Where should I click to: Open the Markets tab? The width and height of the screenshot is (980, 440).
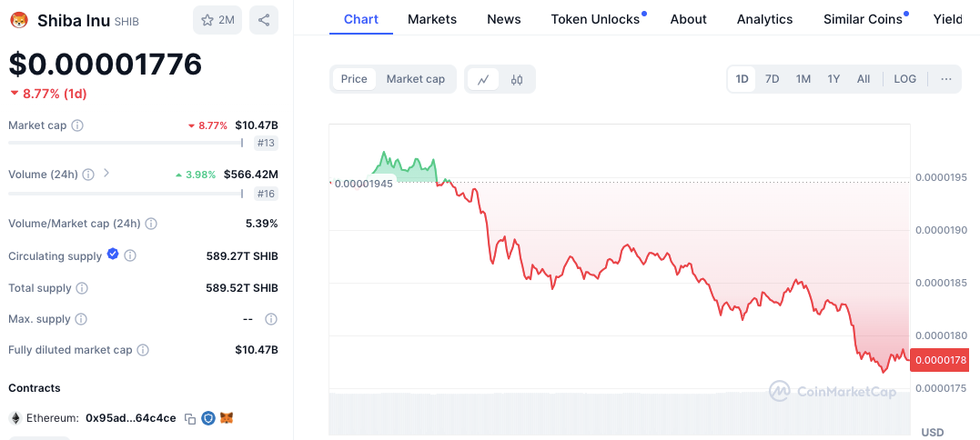[x=432, y=19]
